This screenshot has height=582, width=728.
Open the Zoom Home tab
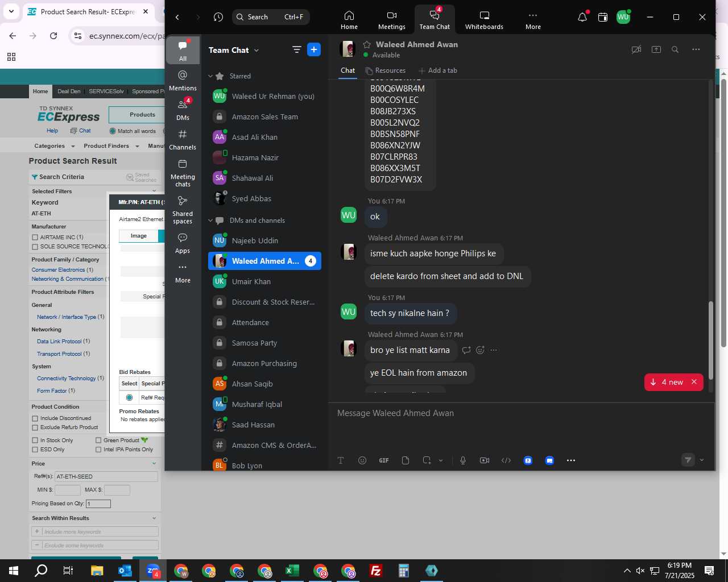click(349, 20)
